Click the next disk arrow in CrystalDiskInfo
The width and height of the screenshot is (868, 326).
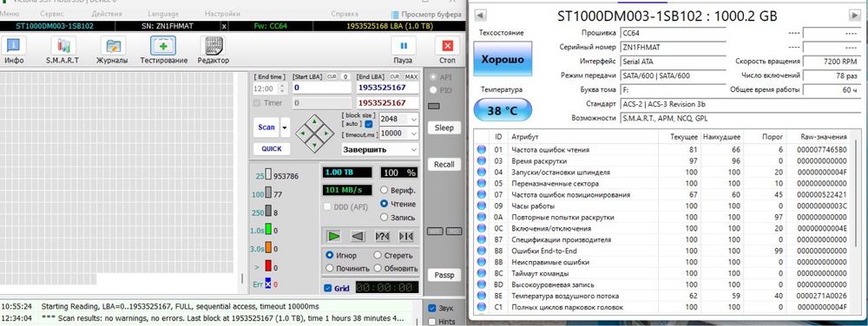854,16
